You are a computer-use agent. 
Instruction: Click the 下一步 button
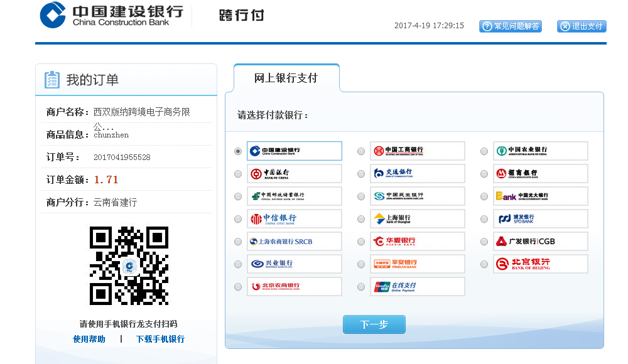click(x=374, y=324)
